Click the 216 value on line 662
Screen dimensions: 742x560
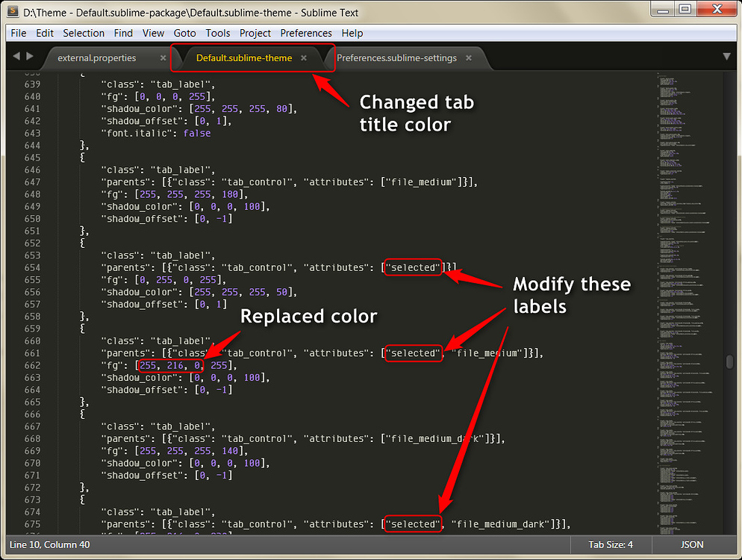[x=175, y=365]
